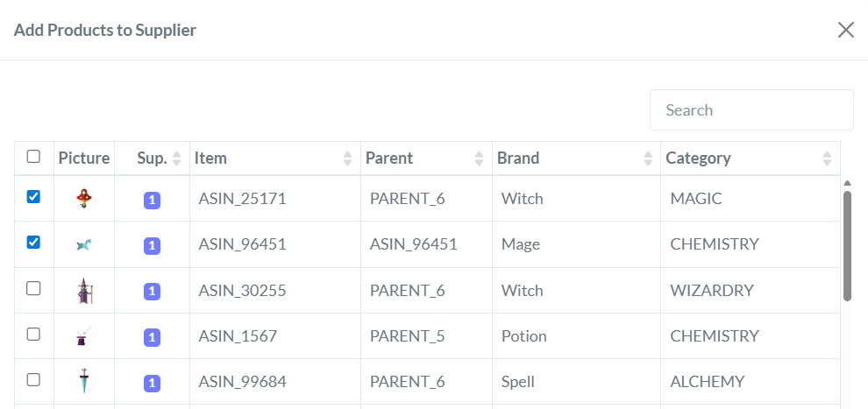Click the table vertical scrollbar thumb
868x409 pixels.
[x=847, y=245]
